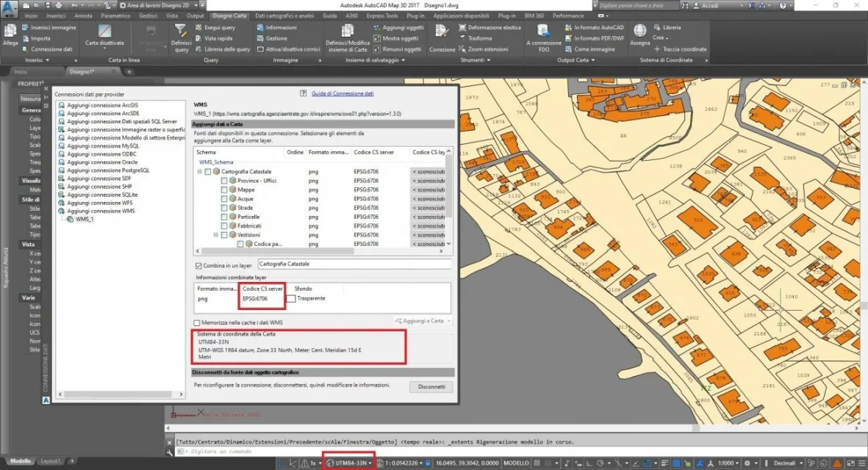Collapse the Vestizioni tree node
The image size is (868, 470).
click(x=216, y=235)
